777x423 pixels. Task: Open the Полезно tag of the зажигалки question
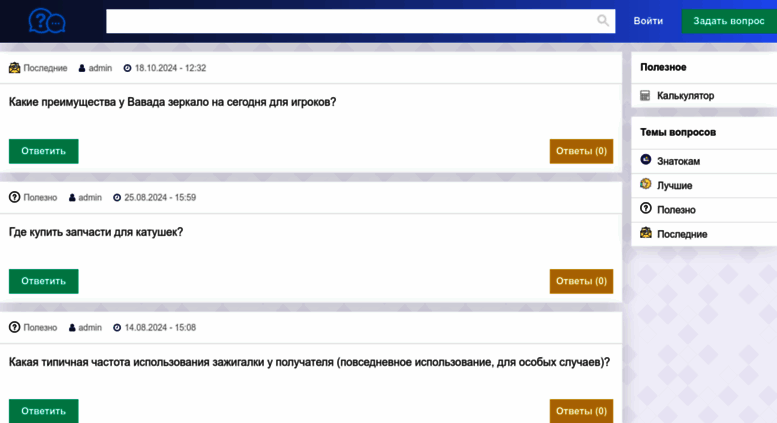(x=40, y=327)
